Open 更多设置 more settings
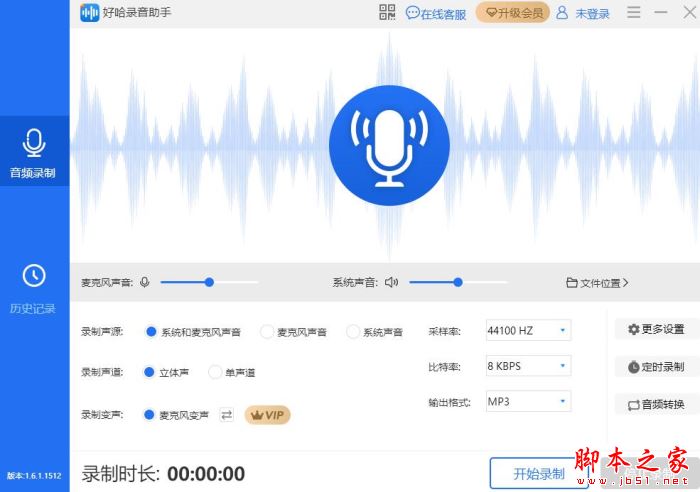Viewport: 700px width, 492px height. click(656, 329)
